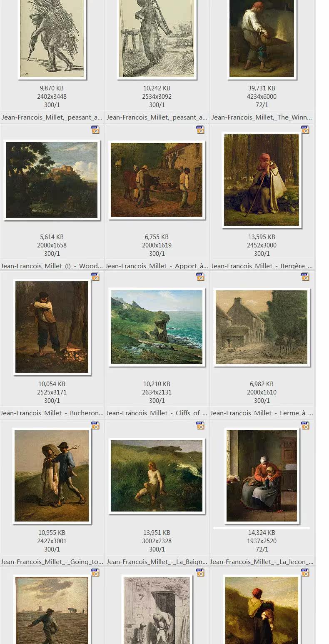
Task: Select the peasant carrying faggots sketch thumbnail
Action: [52, 39]
